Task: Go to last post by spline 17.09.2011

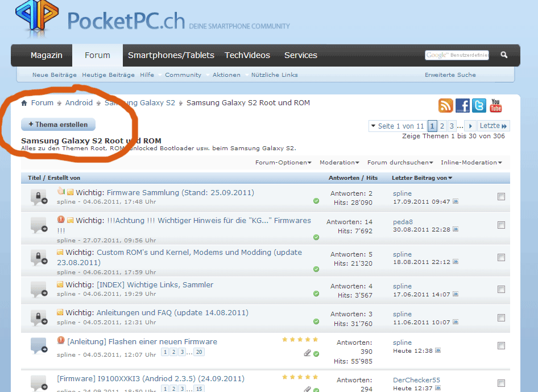Action: click(456, 201)
